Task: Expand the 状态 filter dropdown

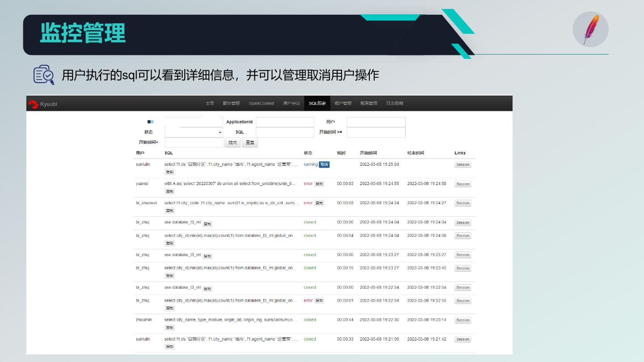Action: [194, 132]
